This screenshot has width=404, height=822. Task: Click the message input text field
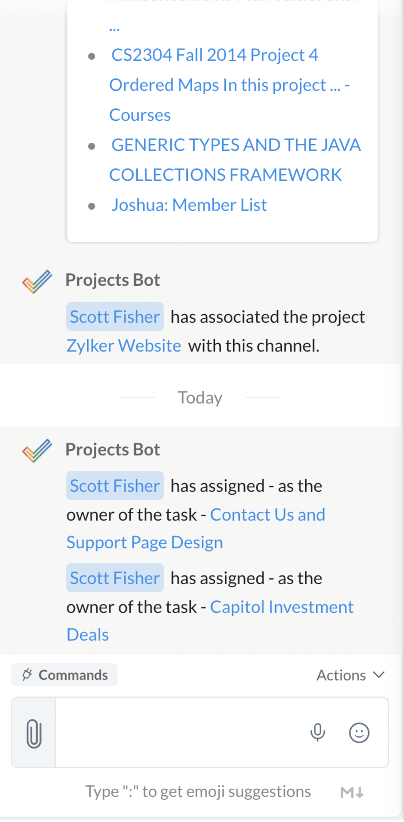(181, 732)
